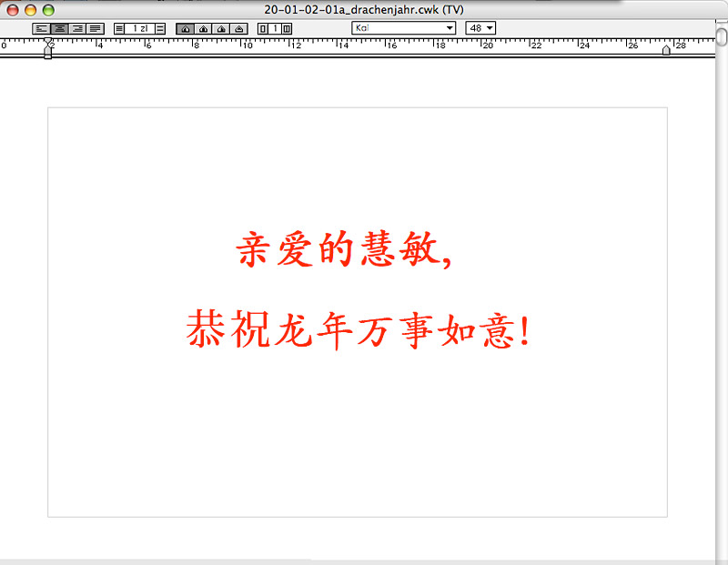Click in the text line 恭祝龙年万事如意
The height and width of the screenshot is (565, 728).
[x=358, y=329]
